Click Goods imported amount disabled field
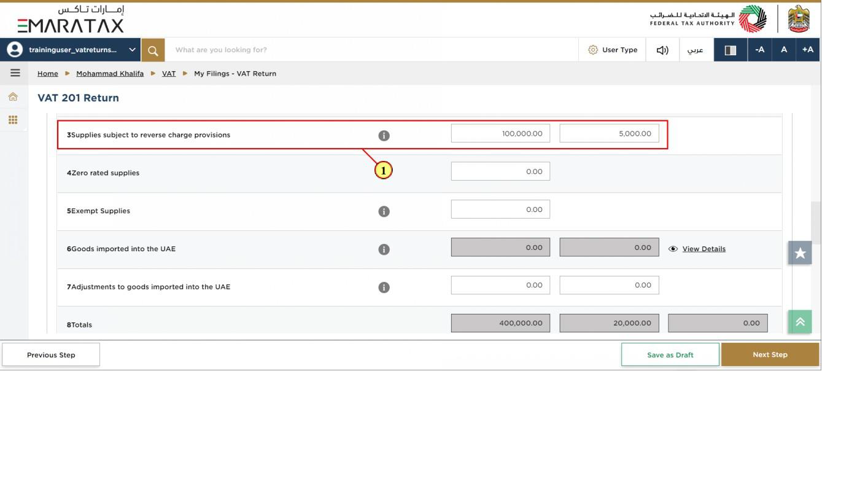Screen dimensions: 868x492 500,248
